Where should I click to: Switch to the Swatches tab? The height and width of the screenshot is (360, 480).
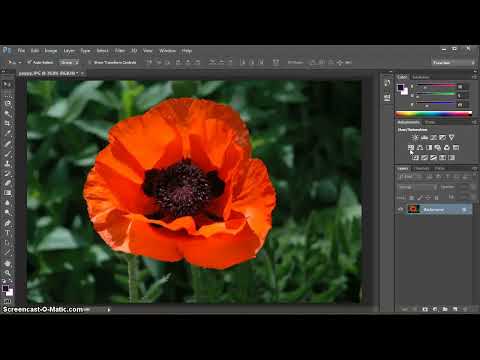(421, 77)
